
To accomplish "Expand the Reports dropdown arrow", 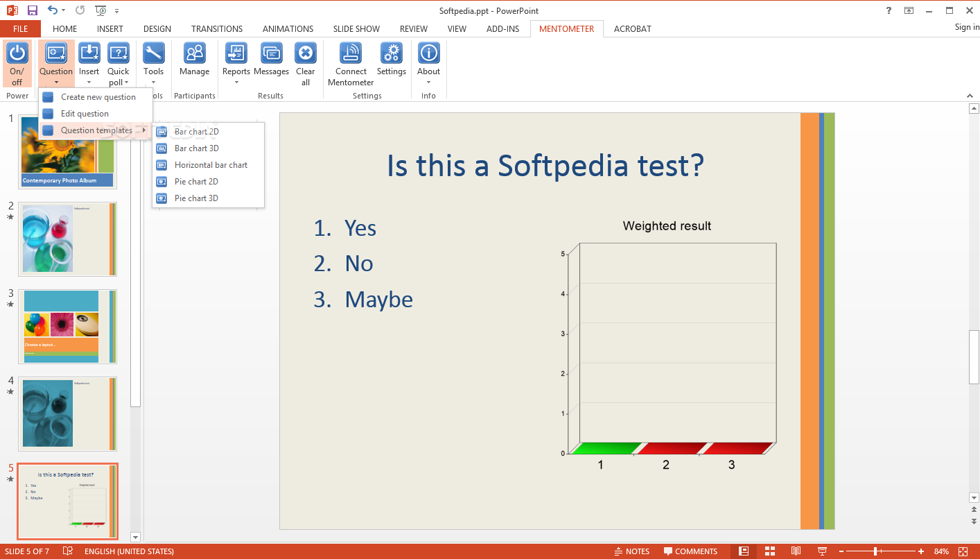I will click(x=236, y=83).
